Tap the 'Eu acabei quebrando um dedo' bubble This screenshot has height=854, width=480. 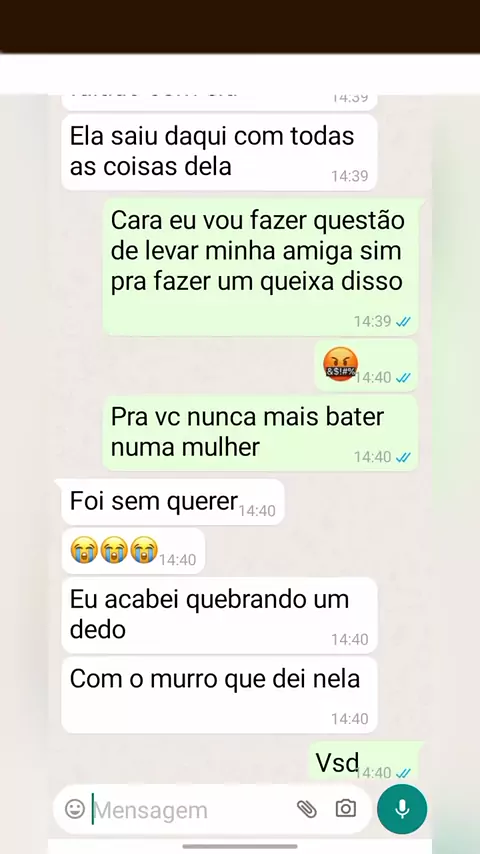click(219, 615)
